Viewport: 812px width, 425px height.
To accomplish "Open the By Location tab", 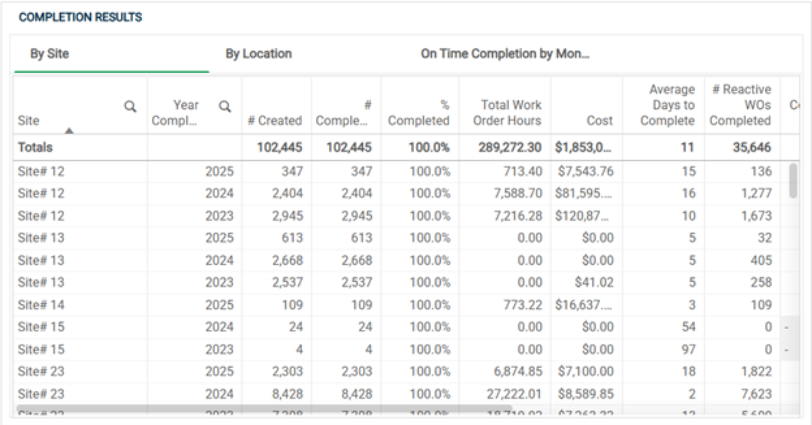I will (258, 54).
